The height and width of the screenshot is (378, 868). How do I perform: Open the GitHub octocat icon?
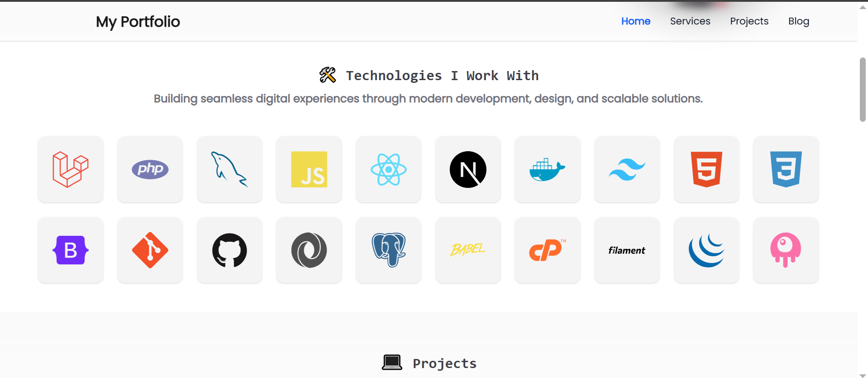[229, 250]
